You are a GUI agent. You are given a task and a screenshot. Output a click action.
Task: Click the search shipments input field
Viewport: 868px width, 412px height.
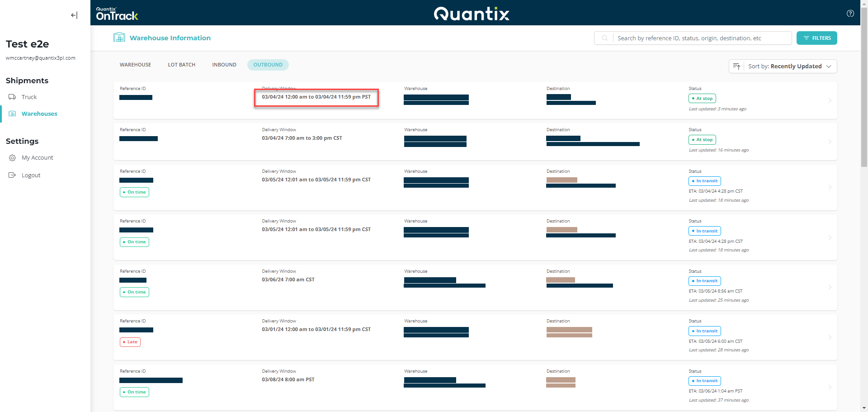click(701, 38)
